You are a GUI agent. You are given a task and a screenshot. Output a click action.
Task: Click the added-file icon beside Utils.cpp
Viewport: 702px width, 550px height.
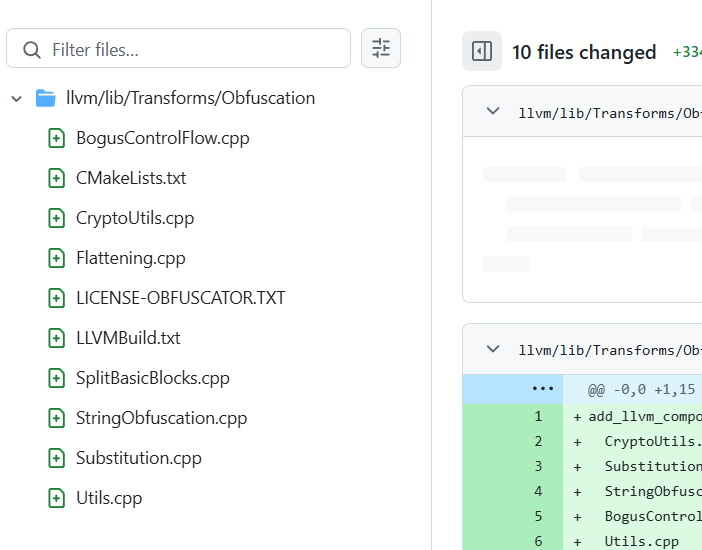pyautogui.click(x=56, y=498)
